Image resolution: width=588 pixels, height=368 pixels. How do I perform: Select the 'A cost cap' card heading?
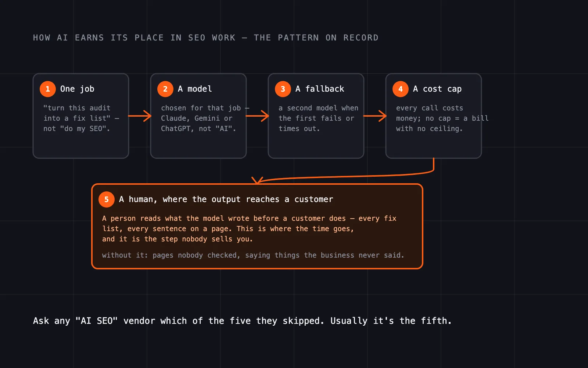pyautogui.click(x=437, y=89)
